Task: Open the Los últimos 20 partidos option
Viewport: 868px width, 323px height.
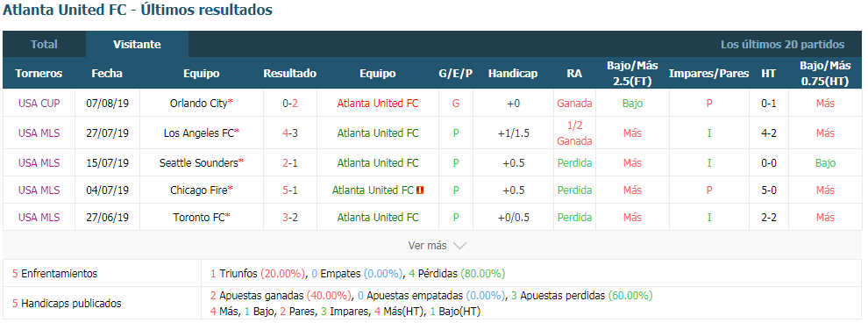Action: (782, 44)
